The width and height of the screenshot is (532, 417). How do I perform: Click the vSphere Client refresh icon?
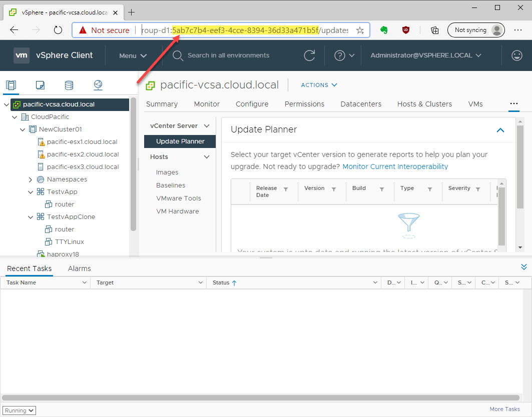(x=309, y=55)
